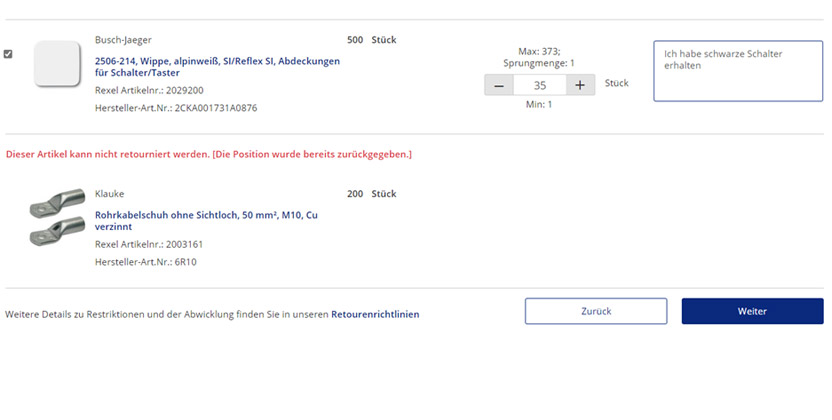Open the 2506-214 Wippe alpinweiß product link
832x420 pixels.
[217, 67]
